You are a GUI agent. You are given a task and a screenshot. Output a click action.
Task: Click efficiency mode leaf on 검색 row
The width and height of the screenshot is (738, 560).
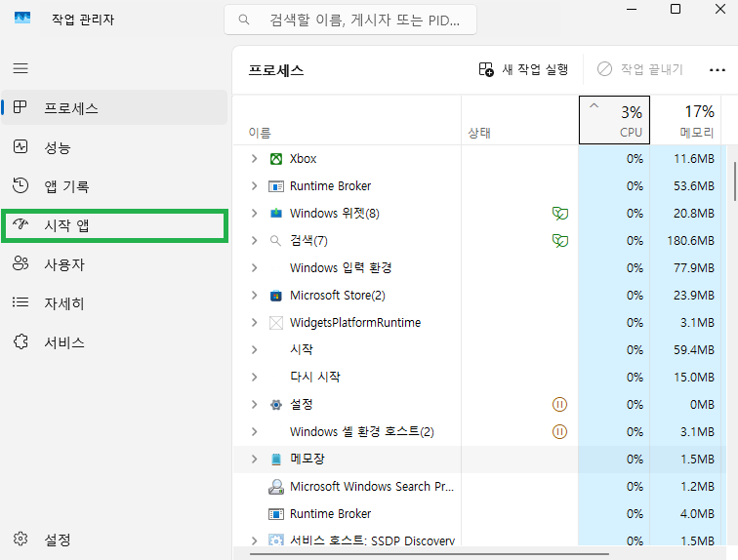point(560,241)
